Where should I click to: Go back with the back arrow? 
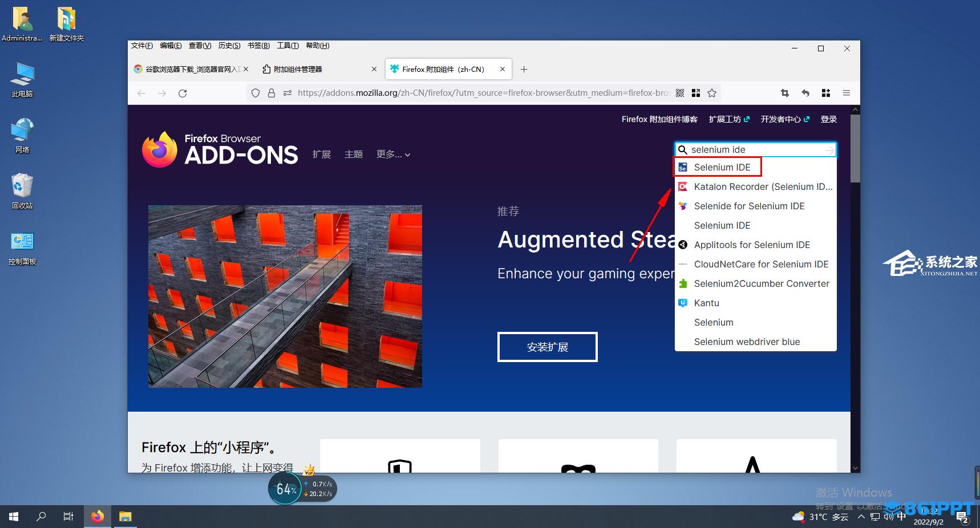pyautogui.click(x=141, y=93)
